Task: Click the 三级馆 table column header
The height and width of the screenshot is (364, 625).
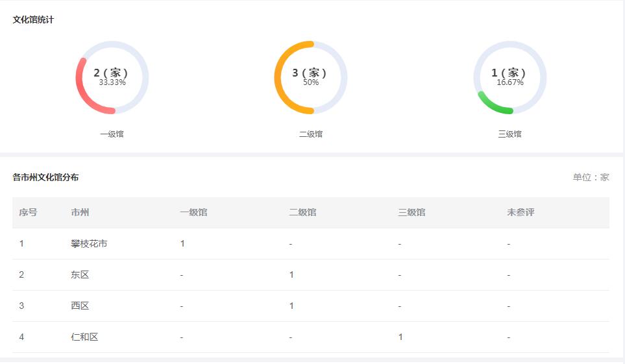Action: click(x=411, y=212)
